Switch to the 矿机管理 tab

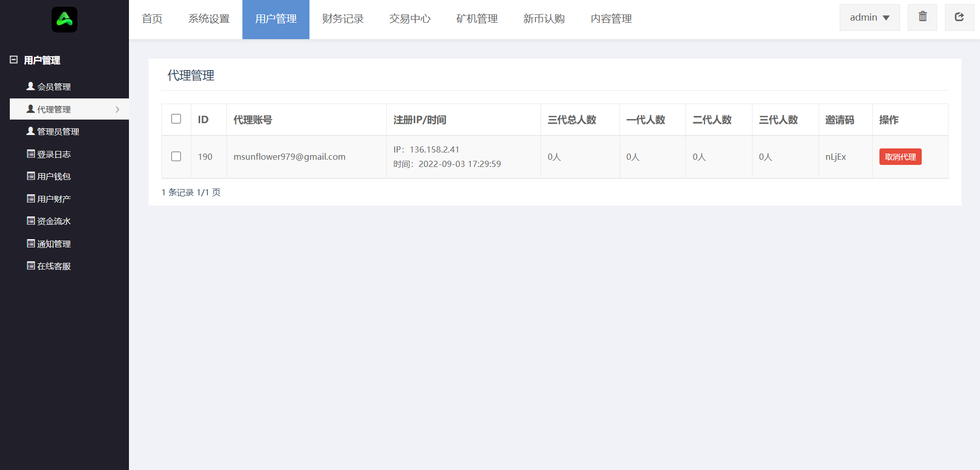pyautogui.click(x=477, y=19)
